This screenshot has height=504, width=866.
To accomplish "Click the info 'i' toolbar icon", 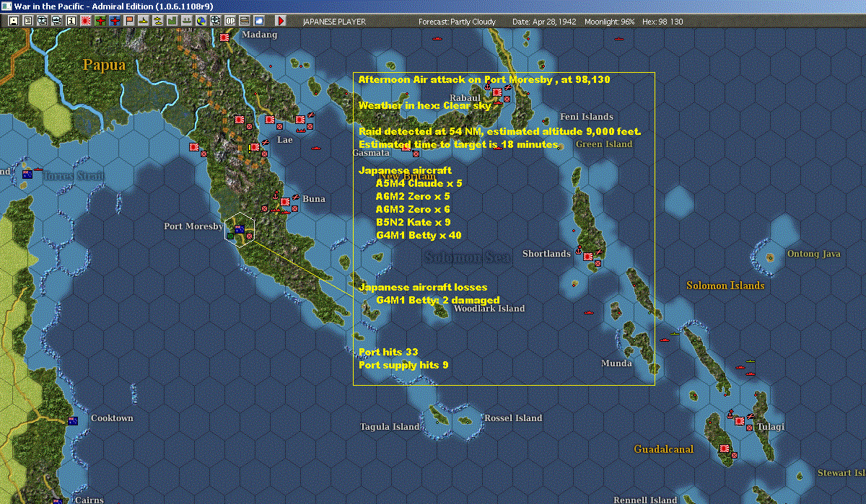I will click(71, 21).
